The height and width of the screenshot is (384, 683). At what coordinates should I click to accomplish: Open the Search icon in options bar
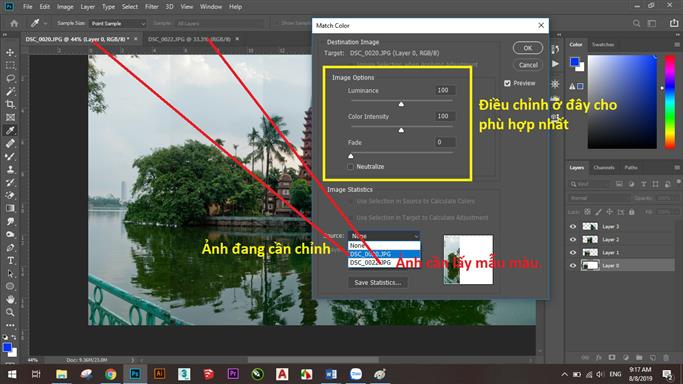pos(636,24)
